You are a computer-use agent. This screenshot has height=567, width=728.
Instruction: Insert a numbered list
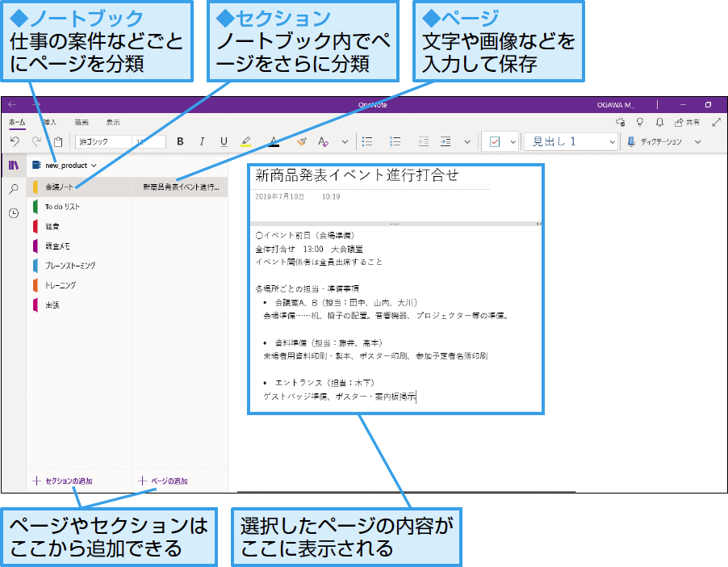tap(395, 141)
